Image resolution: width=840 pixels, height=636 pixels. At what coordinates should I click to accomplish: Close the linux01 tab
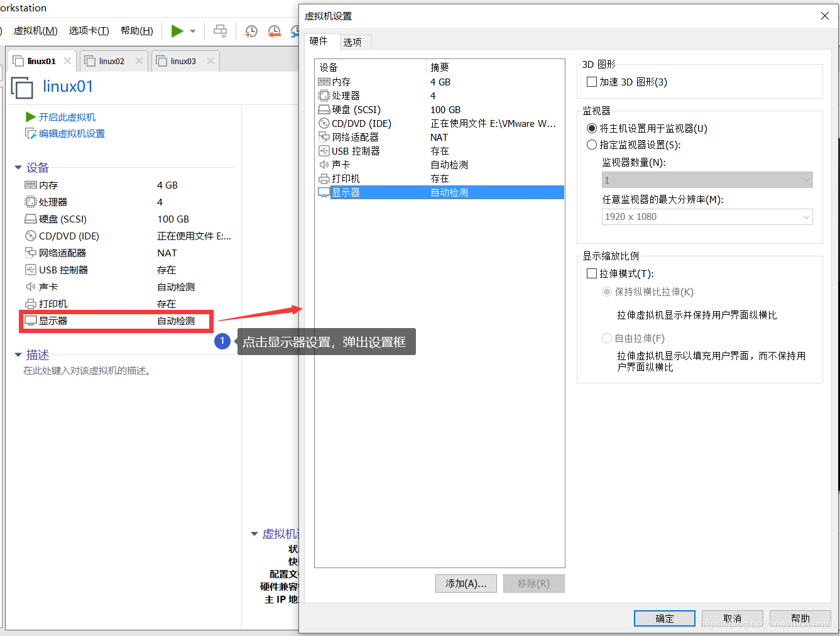click(x=67, y=61)
